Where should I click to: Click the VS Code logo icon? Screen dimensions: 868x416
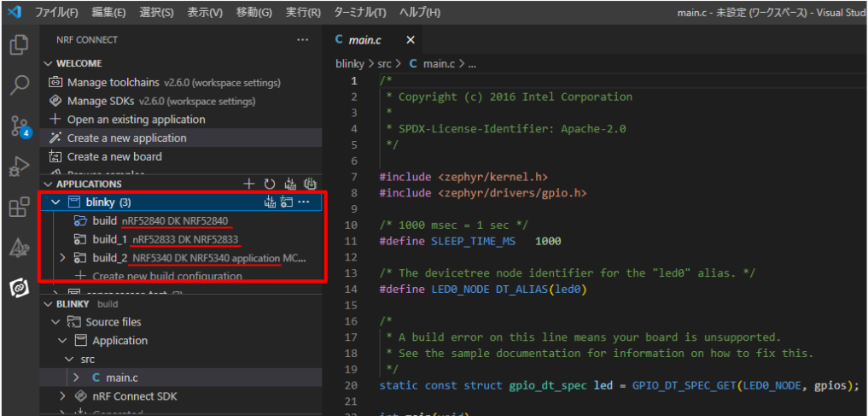click(15, 12)
